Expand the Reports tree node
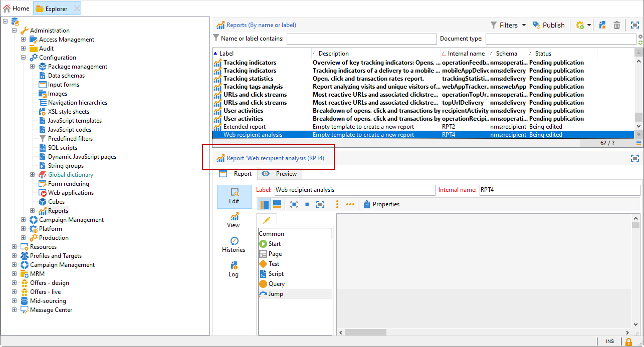 (33, 211)
